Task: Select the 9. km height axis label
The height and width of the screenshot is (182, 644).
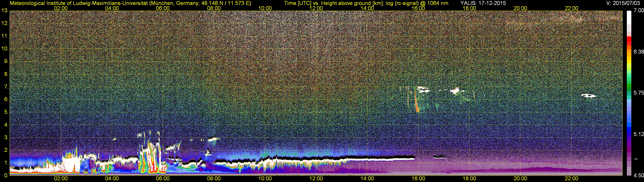Action: coord(6,61)
